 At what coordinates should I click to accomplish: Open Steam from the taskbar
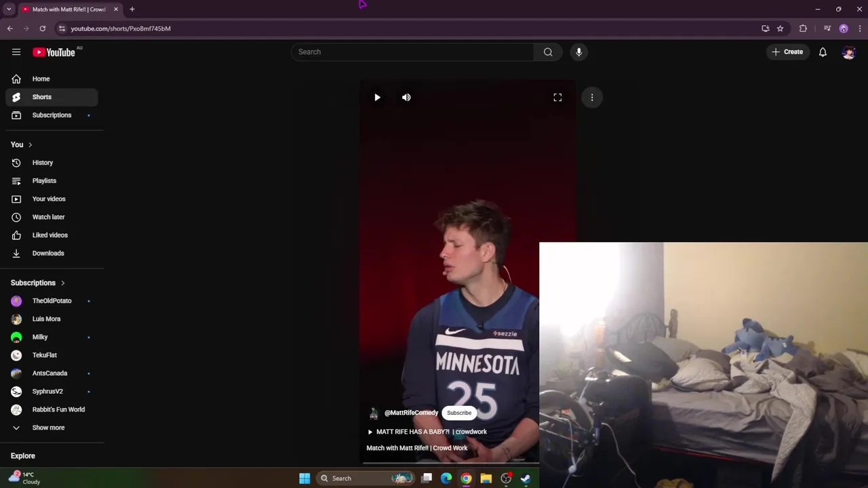point(526,479)
